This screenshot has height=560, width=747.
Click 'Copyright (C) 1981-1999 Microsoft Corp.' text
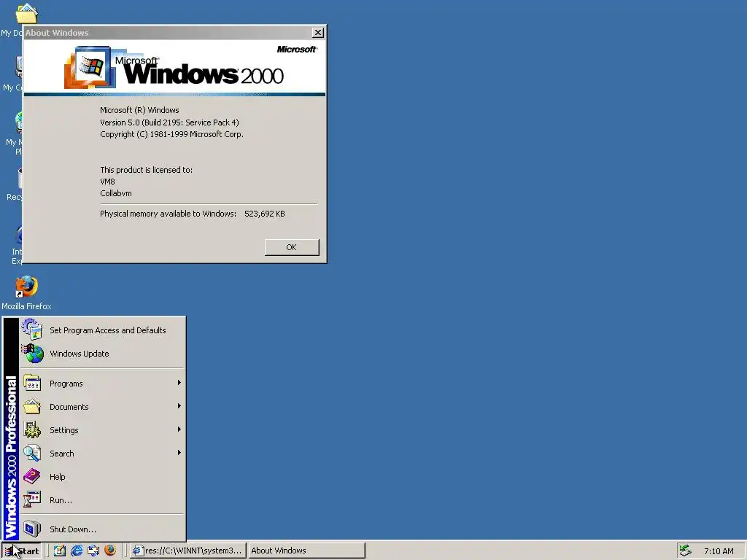(x=171, y=134)
